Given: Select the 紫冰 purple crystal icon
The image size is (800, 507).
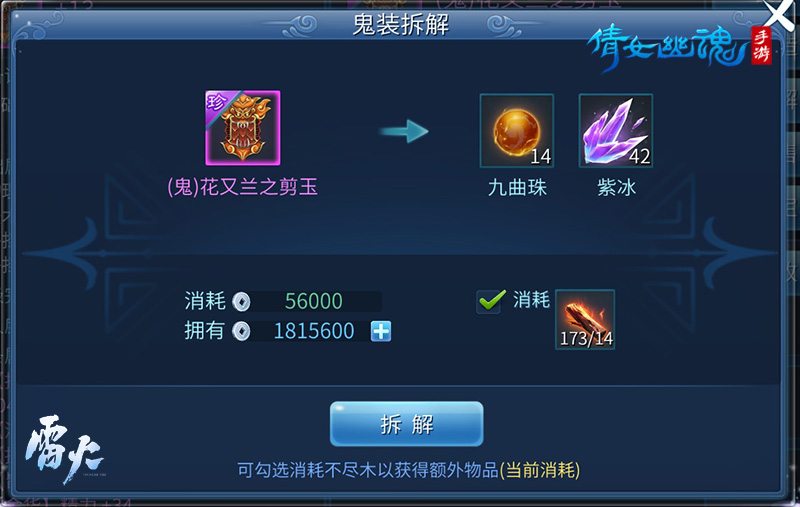Looking at the screenshot, I should (616, 131).
